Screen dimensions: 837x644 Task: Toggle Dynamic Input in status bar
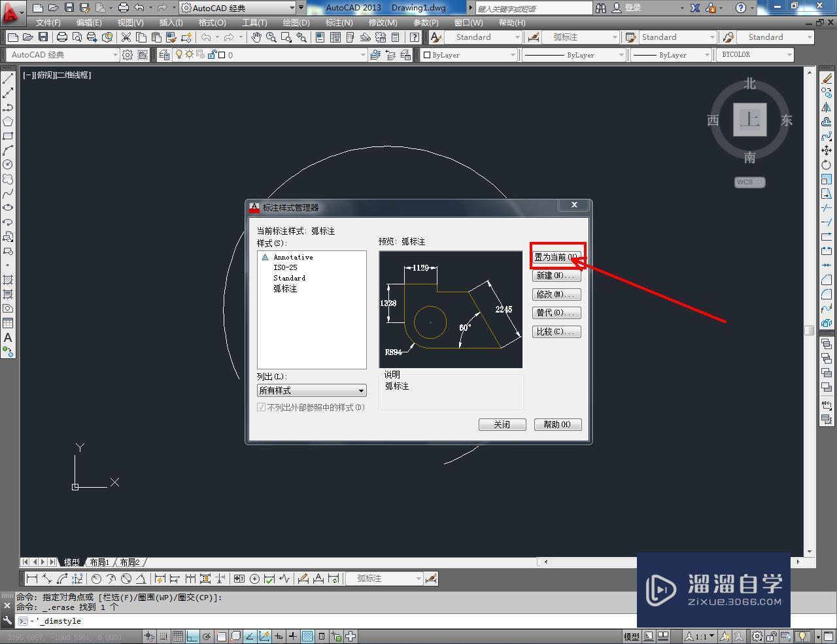point(279,636)
